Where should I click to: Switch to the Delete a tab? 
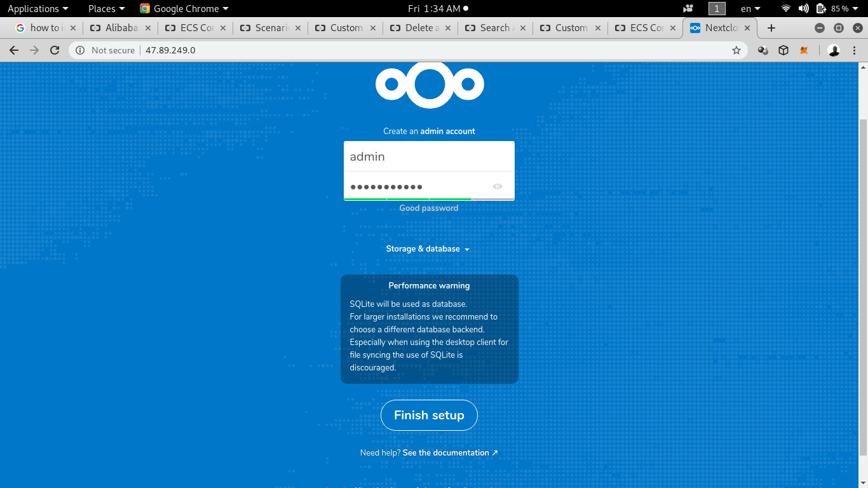[420, 28]
